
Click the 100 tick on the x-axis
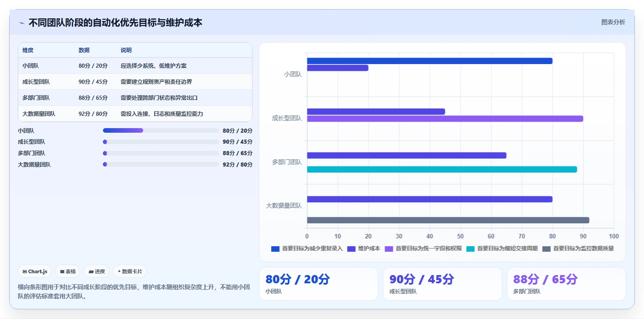[614, 236]
